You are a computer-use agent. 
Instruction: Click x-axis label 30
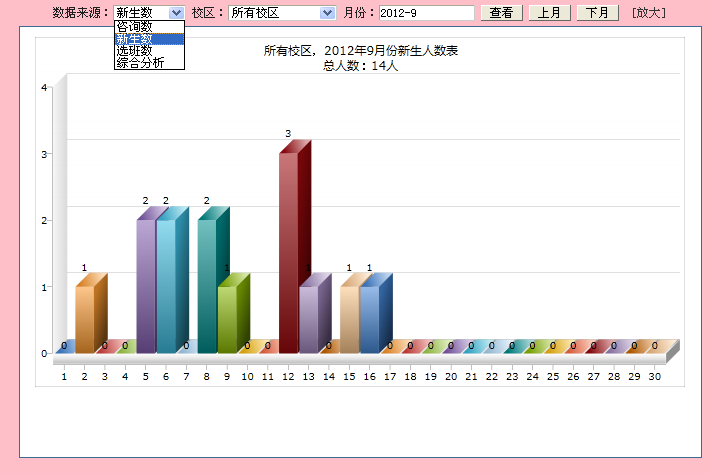click(x=655, y=376)
